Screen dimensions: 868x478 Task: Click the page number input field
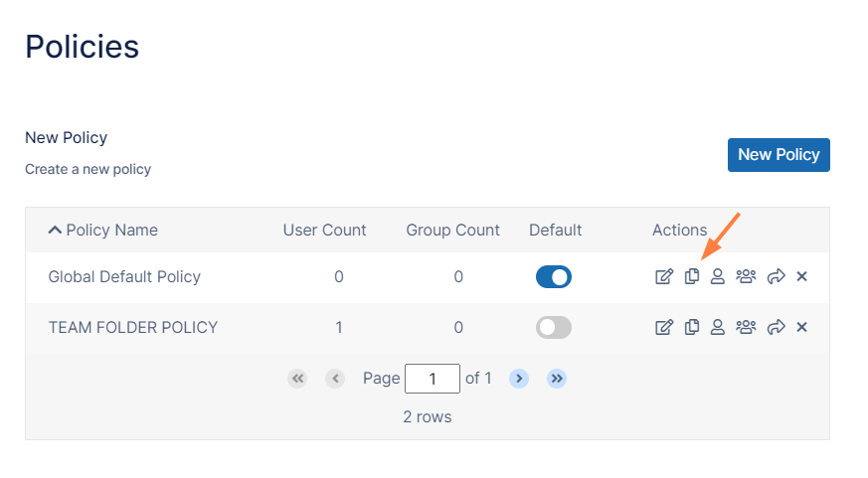433,379
